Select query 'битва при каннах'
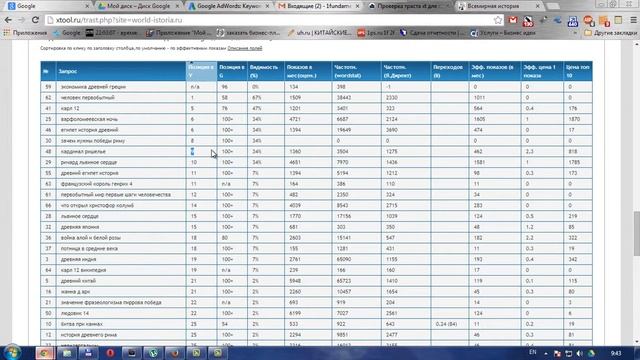The image size is (640, 360). click(x=82, y=324)
